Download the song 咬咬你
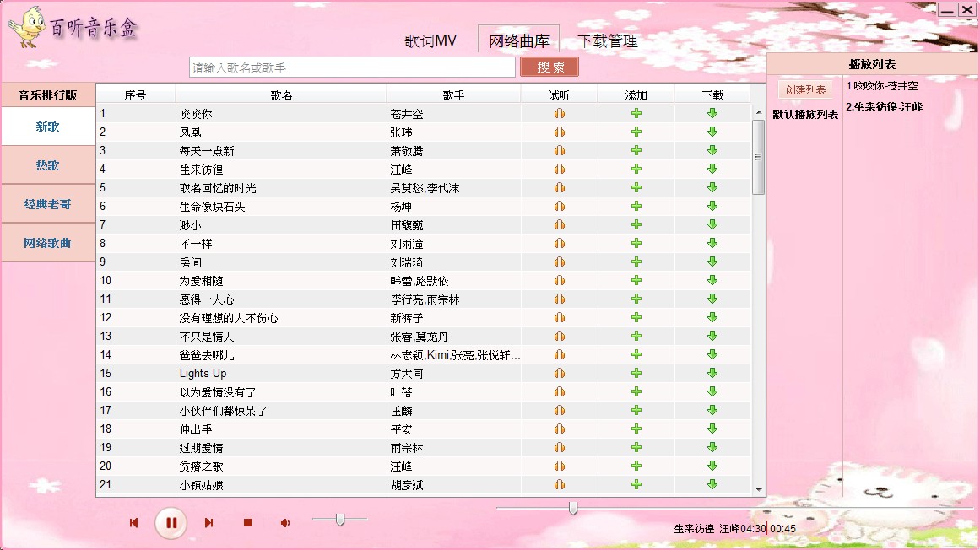Viewport: 980px width, 550px height. [x=712, y=114]
